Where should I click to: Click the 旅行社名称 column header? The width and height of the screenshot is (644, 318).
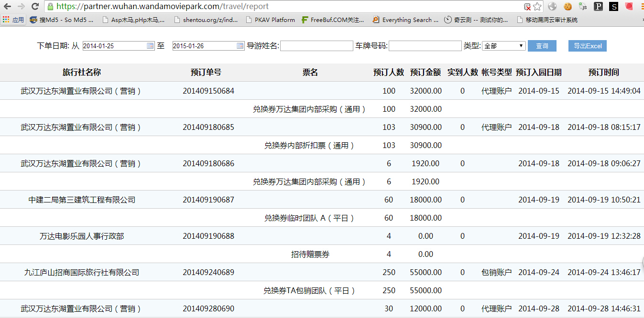point(82,73)
